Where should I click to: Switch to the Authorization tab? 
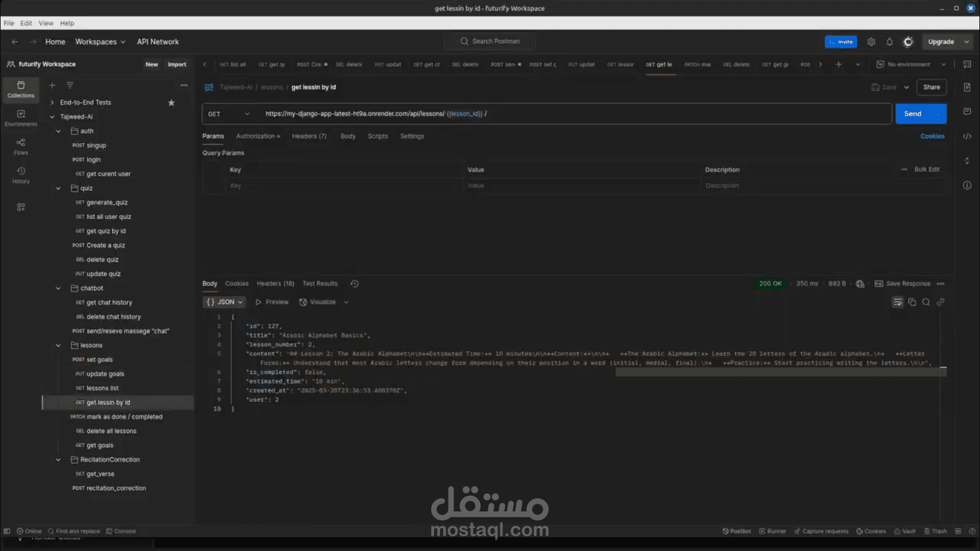click(x=258, y=136)
